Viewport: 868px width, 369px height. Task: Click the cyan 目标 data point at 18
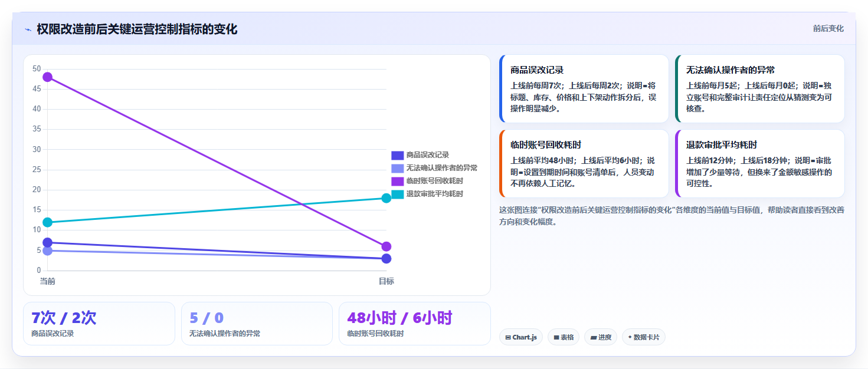click(x=386, y=198)
